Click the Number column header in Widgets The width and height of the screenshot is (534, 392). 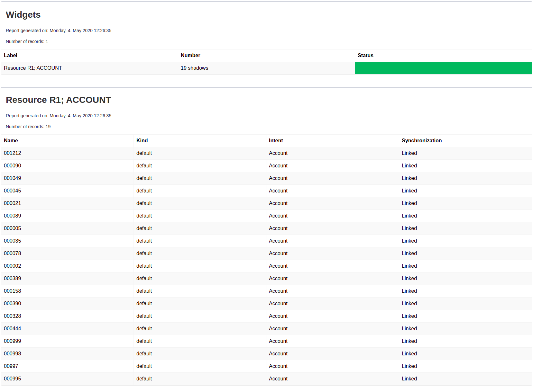point(190,56)
